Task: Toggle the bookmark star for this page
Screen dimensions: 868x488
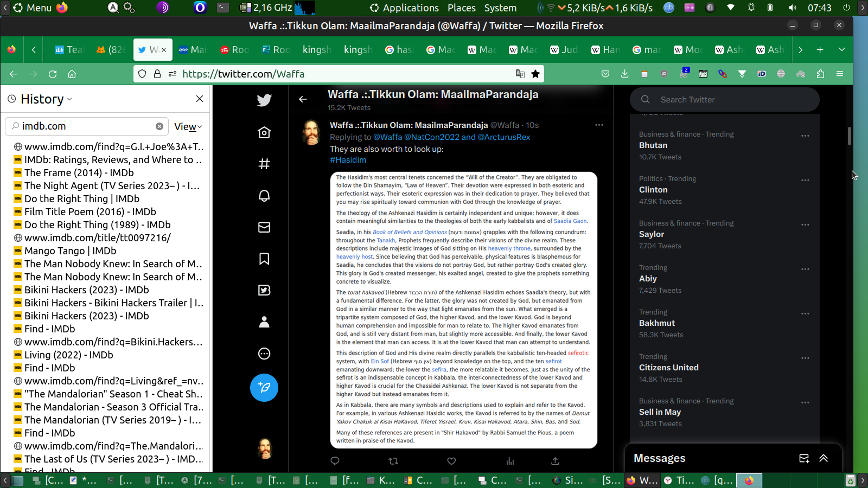Action: (535, 74)
